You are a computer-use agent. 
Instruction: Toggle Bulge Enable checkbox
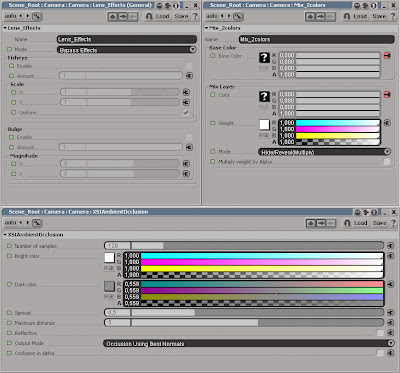189,137
